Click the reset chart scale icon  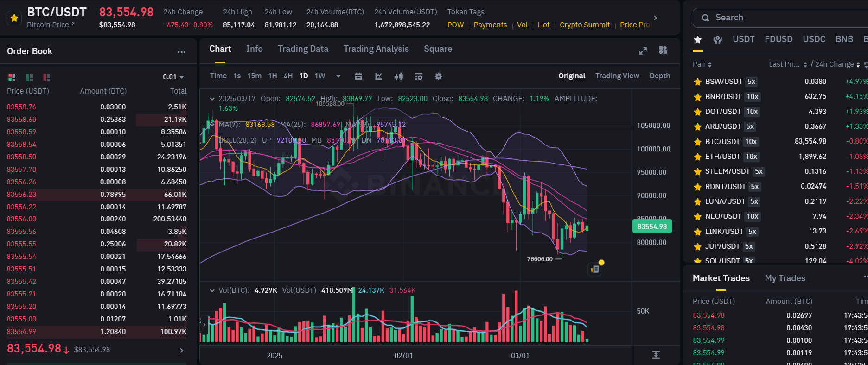(656, 355)
